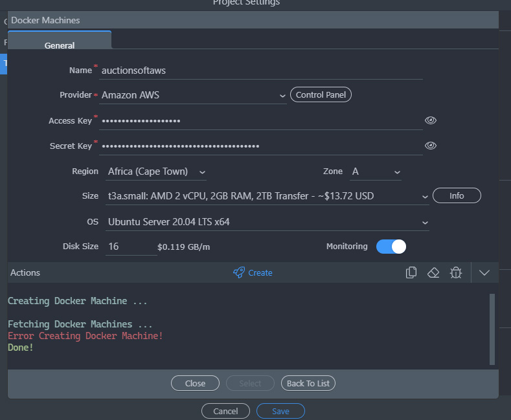Click the '$0.119 GB/m' price text
This screenshot has width=511, height=420.
(183, 247)
